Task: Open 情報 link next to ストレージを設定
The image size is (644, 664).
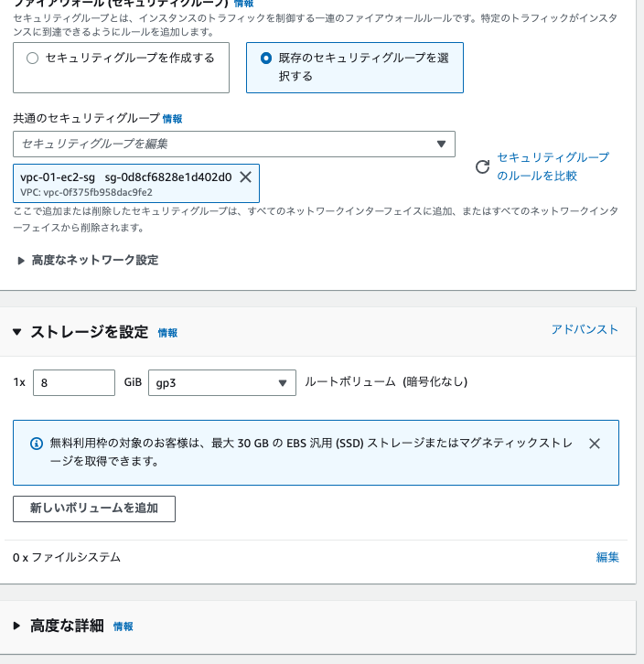Action: (167, 333)
